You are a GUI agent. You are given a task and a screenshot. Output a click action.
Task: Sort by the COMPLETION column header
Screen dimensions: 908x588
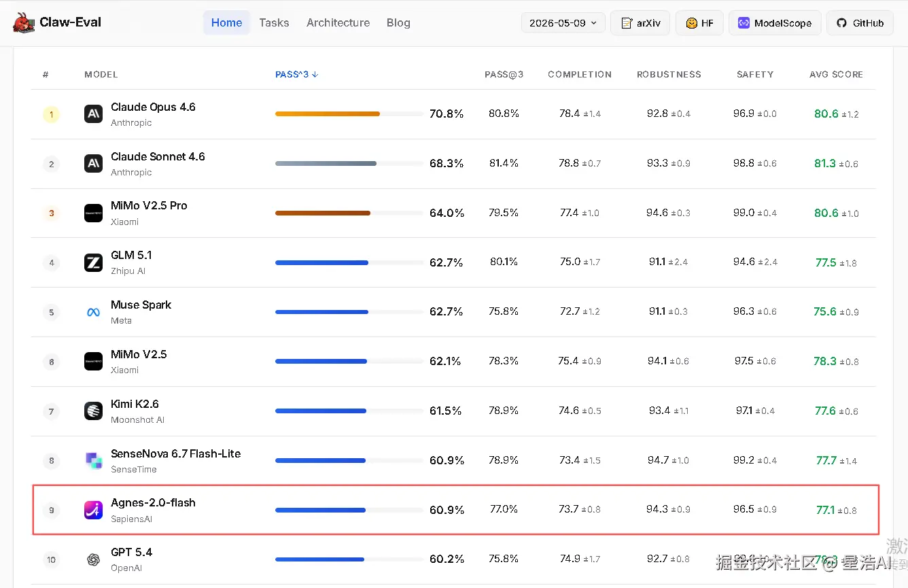click(580, 74)
